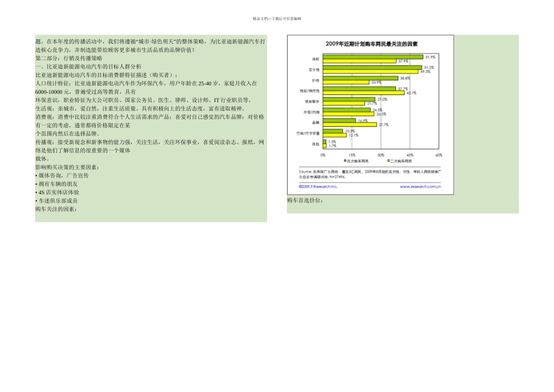Click the line starting 生活观：亲城市

(x=141, y=108)
